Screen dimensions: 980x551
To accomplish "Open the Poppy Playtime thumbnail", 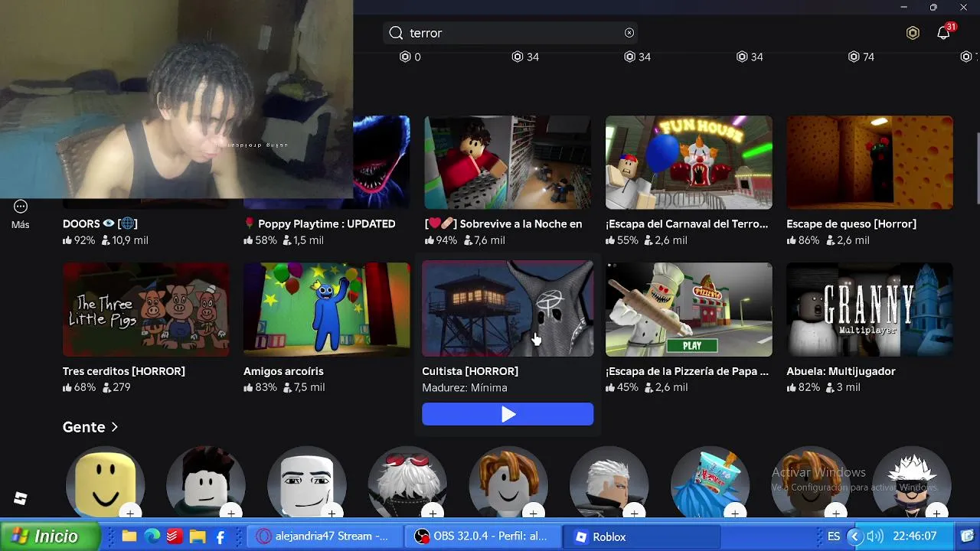I will pos(381,162).
